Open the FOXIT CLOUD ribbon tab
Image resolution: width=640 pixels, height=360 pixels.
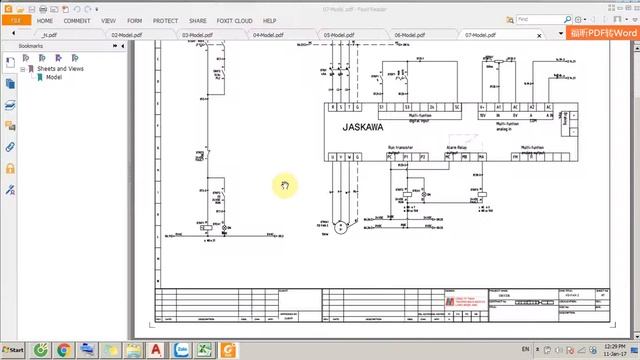tap(234, 20)
